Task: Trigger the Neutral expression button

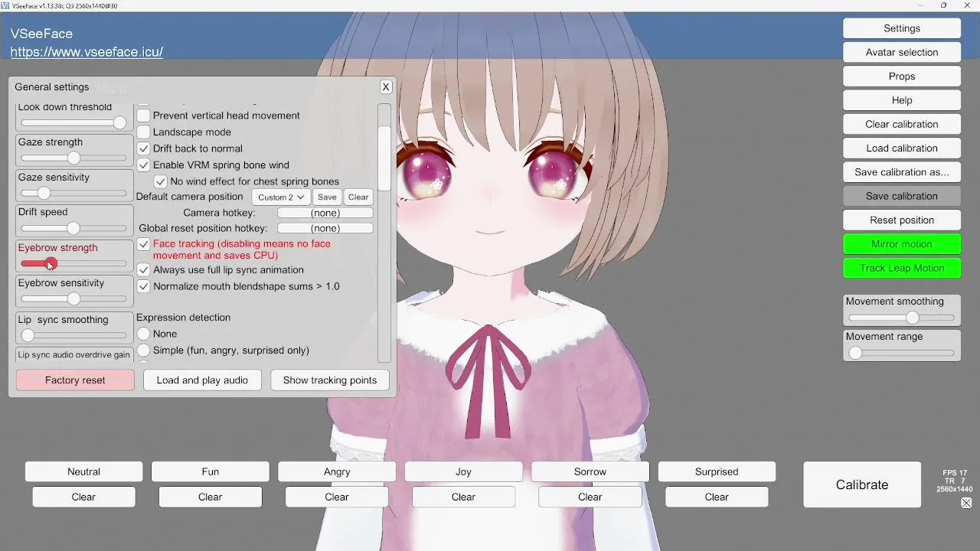Action: [x=83, y=472]
